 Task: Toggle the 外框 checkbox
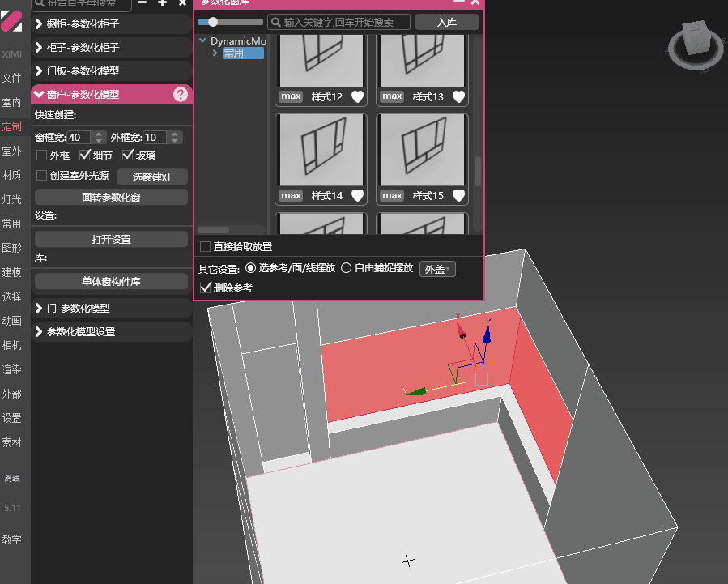tap(41, 155)
